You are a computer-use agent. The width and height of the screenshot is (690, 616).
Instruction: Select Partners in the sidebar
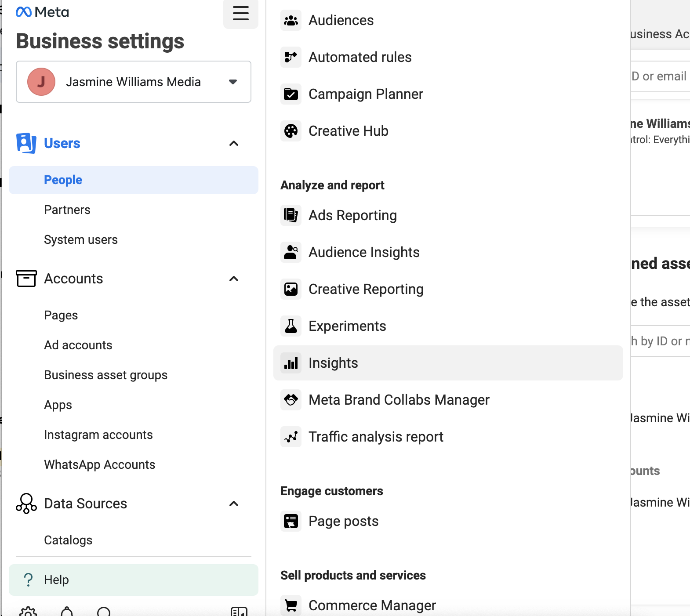pos(67,210)
